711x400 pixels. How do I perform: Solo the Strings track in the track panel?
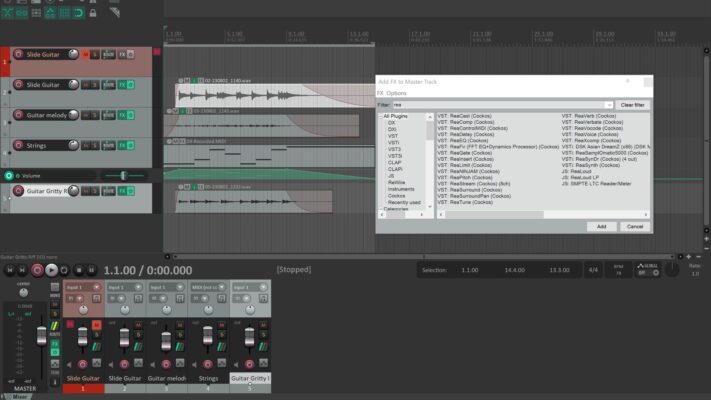[x=95, y=146]
